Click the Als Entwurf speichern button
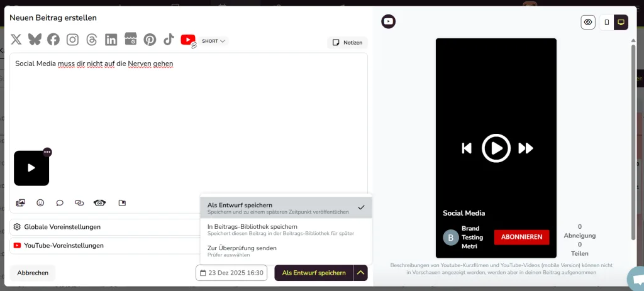 click(314, 273)
